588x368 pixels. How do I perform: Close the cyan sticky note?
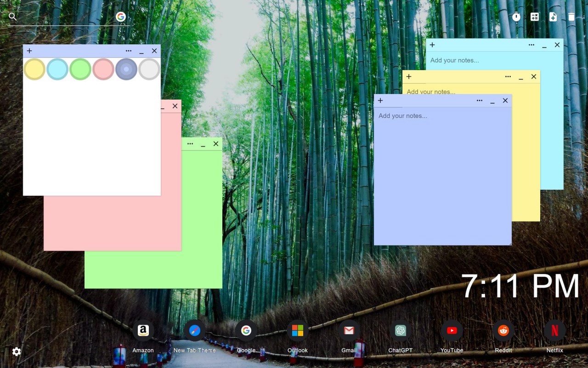click(x=557, y=45)
